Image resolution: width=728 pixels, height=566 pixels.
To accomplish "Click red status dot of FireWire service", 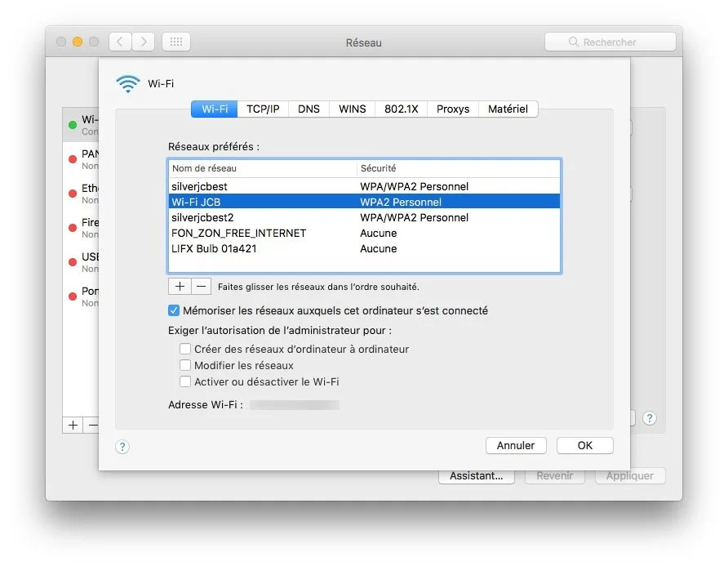I will [73, 228].
